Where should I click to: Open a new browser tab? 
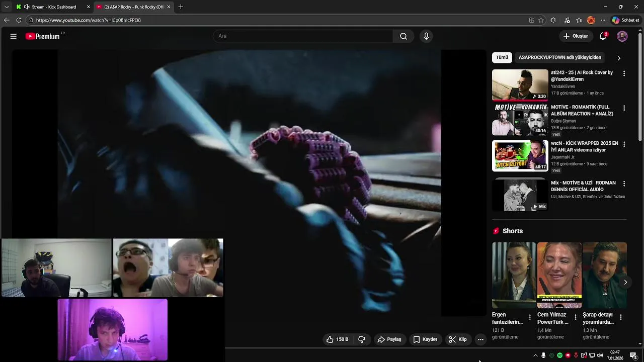point(181,7)
